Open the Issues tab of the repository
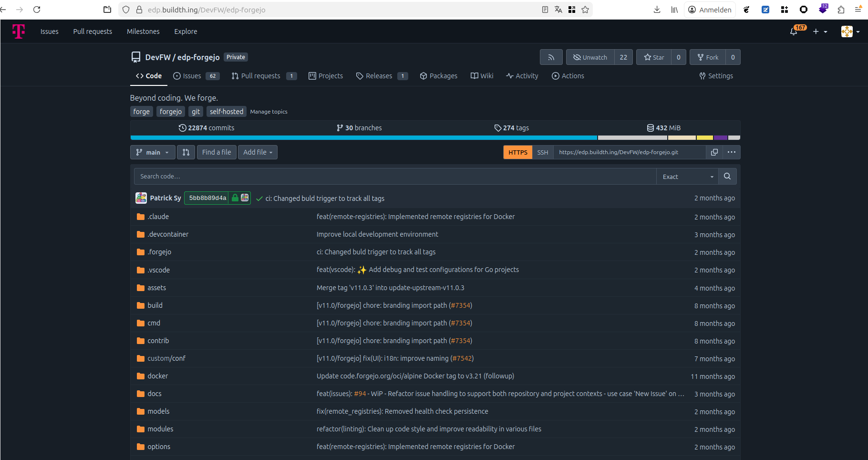Screen dimensions: 868x460 tap(192, 76)
